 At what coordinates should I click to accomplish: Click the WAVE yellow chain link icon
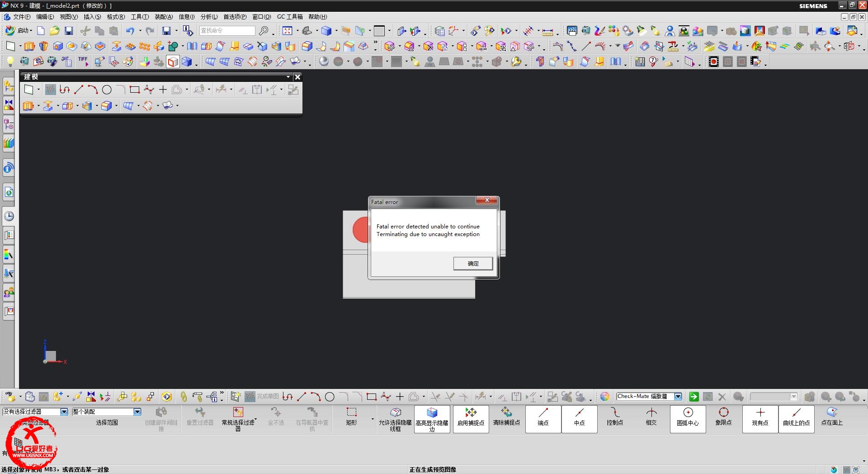pos(183,397)
